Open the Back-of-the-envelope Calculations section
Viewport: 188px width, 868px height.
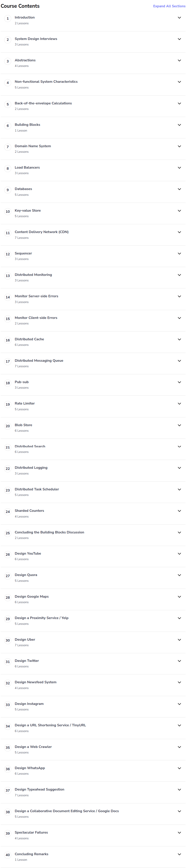click(x=43, y=103)
